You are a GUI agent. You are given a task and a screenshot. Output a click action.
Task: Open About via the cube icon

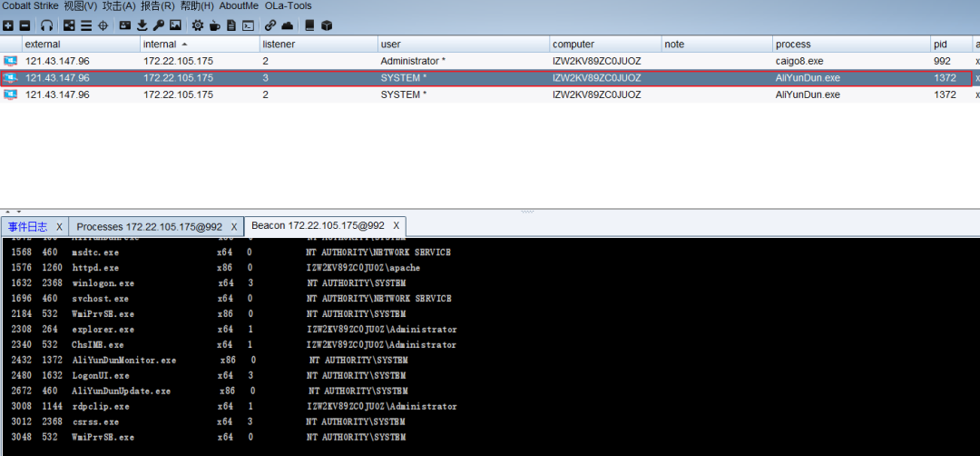(327, 25)
